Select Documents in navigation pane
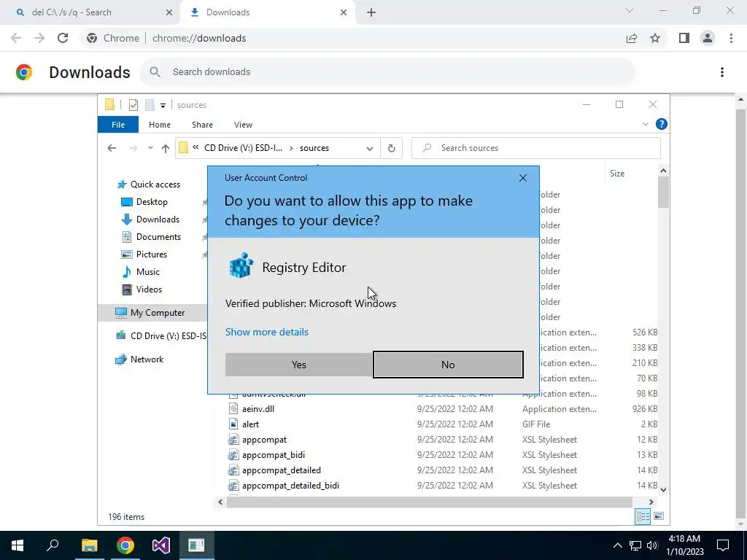747x560 pixels. point(158,237)
